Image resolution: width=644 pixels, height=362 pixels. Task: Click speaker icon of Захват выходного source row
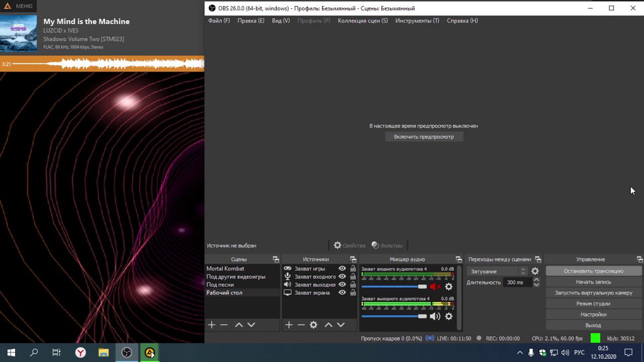[288, 285]
